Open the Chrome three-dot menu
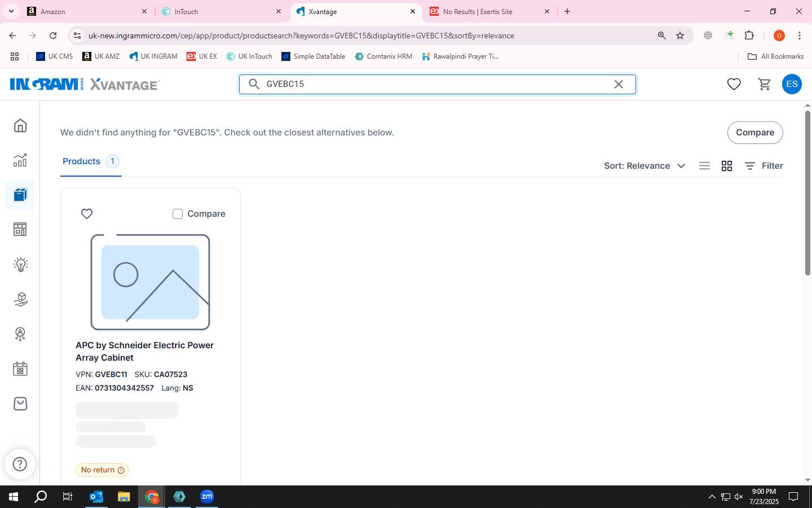This screenshot has width=812, height=508. click(800, 36)
